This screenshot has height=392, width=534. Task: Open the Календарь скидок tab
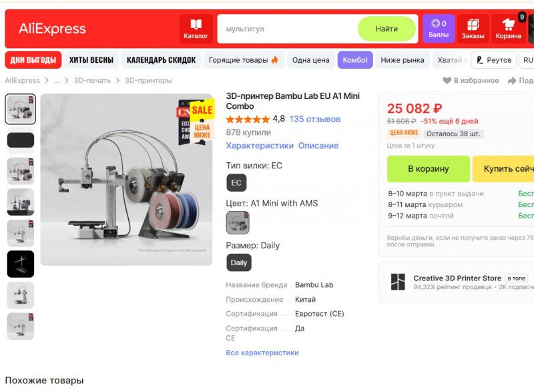click(161, 60)
